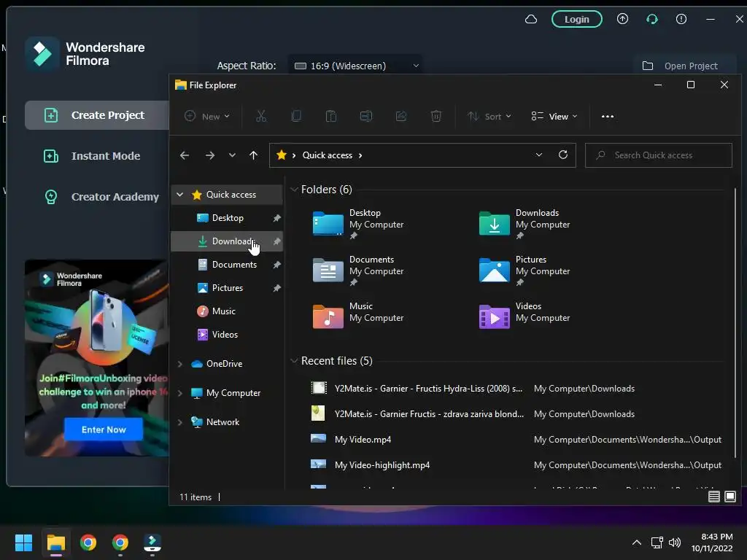Go back with the left arrow
This screenshot has width=747, height=560.
coord(185,155)
